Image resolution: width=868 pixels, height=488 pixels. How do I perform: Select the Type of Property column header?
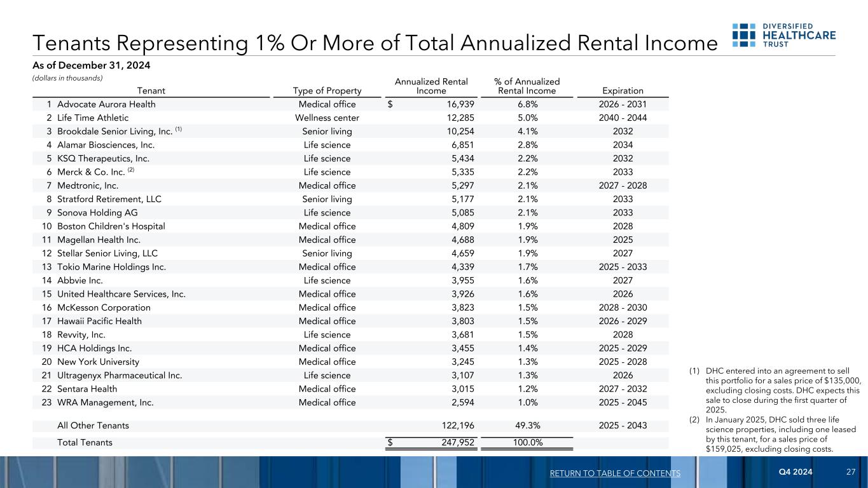(x=327, y=91)
